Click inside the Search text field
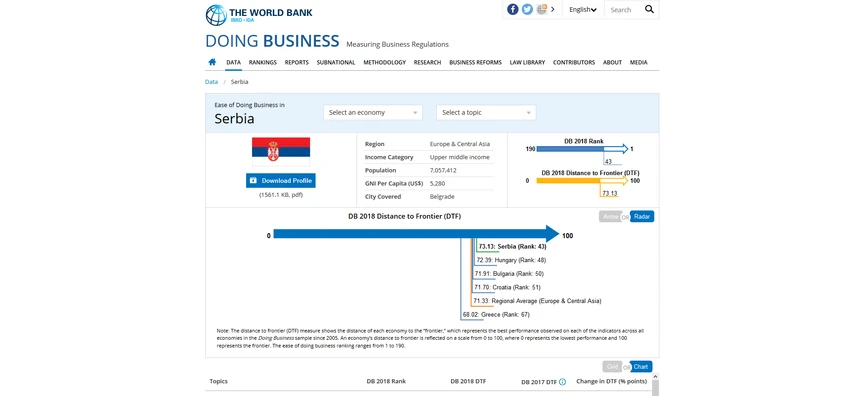Screen dimensions: 850x396 point(623,10)
